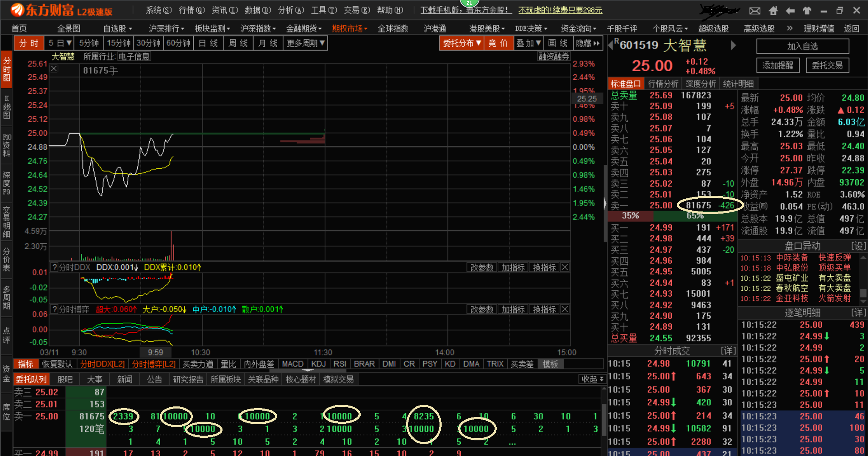The height and width of the screenshot is (456, 868).
Task: Expand the 更多周期 dropdown
Action: click(306, 43)
